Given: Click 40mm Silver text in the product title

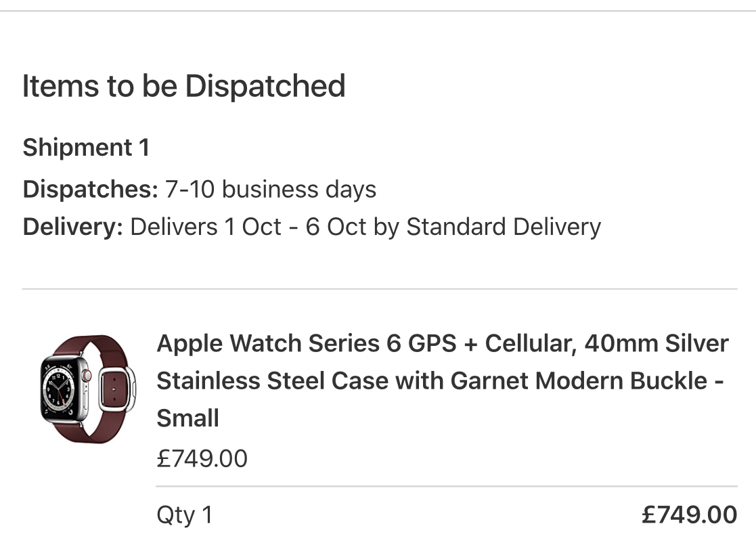Looking at the screenshot, I should tap(657, 343).
